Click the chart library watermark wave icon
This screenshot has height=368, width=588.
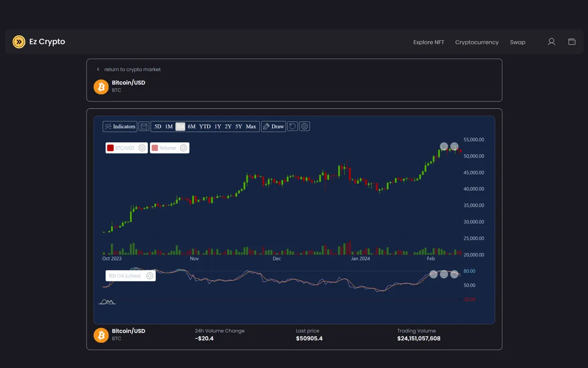pyautogui.click(x=107, y=301)
